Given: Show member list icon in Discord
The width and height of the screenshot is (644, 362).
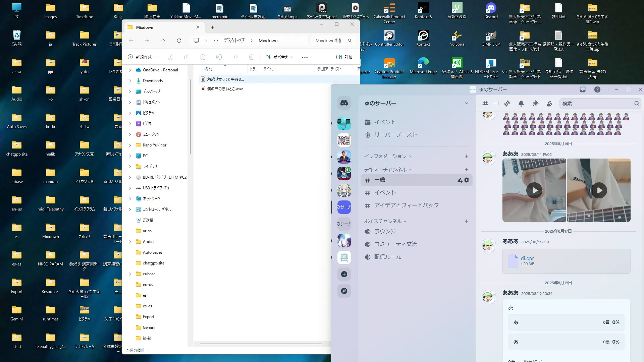Looking at the screenshot, I should coord(549,104).
